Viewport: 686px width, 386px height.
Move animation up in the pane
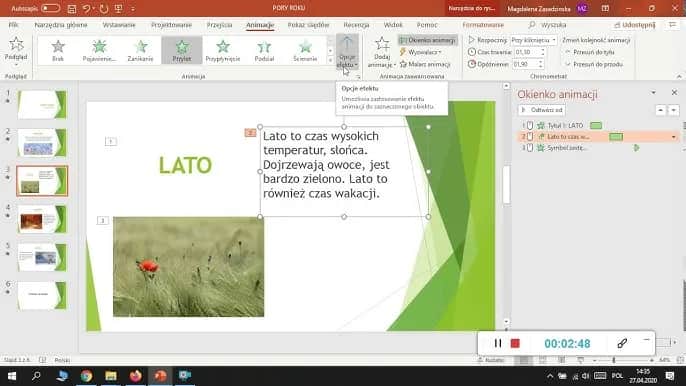pos(660,110)
